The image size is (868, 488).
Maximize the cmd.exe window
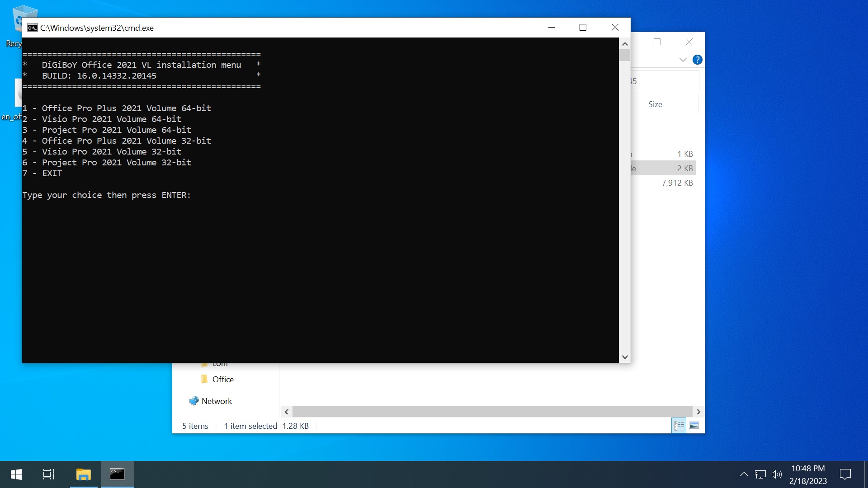pos(583,28)
